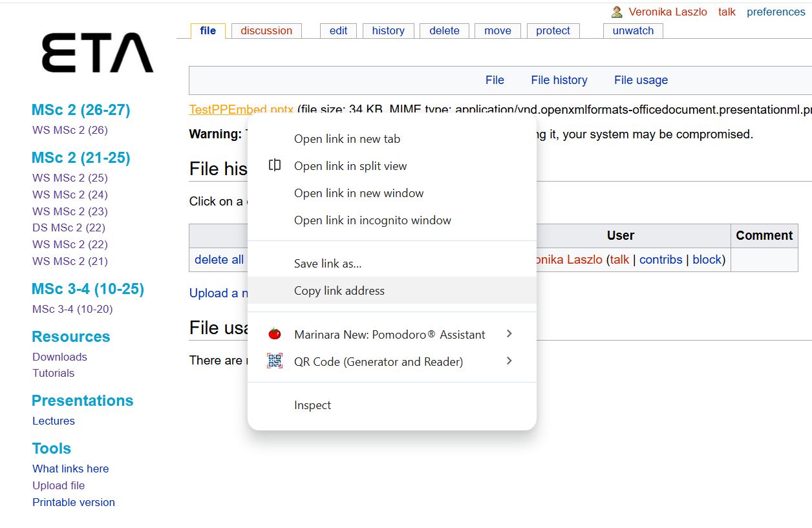Click the user avatar icon beside Veronika Laszlo
The width and height of the screenshot is (812, 528).
pos(617,12)
